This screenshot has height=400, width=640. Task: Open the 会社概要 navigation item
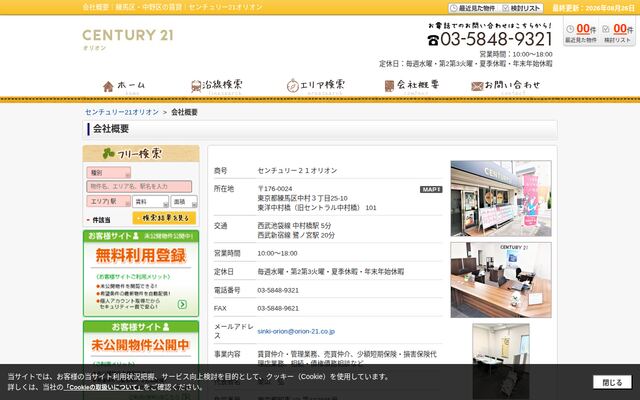[412, 86]
